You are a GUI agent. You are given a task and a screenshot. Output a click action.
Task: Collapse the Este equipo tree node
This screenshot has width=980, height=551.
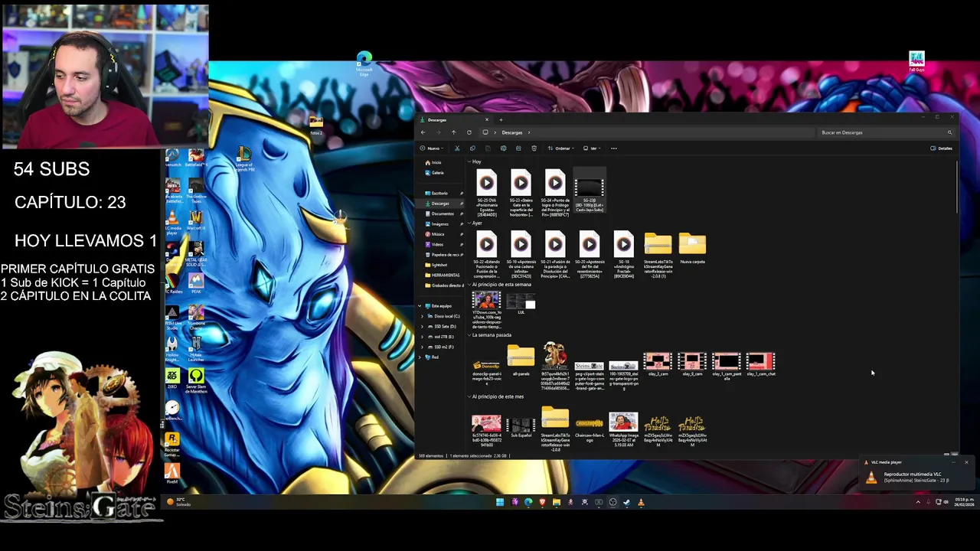tap(420, 306)
